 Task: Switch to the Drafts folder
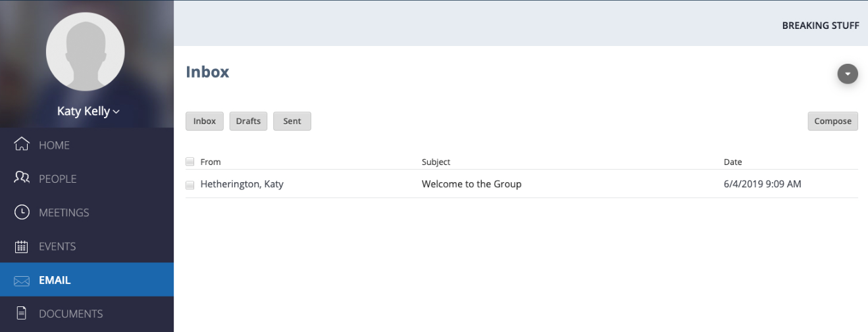(x=248, y=121)
